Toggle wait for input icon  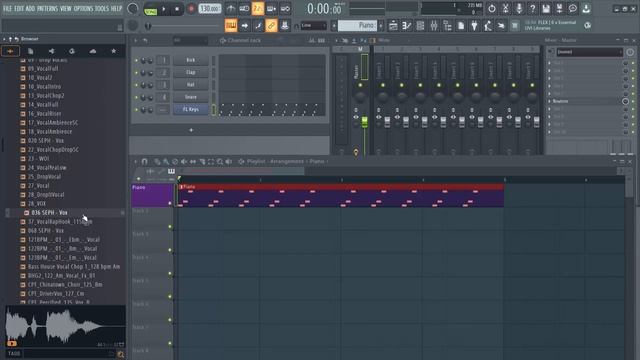[x=244, y=9]
